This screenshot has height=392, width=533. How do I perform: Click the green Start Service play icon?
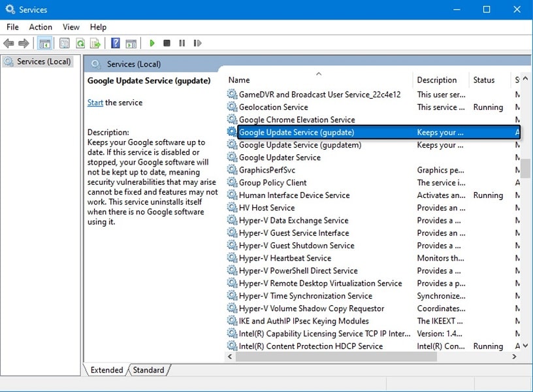point(152,43)
